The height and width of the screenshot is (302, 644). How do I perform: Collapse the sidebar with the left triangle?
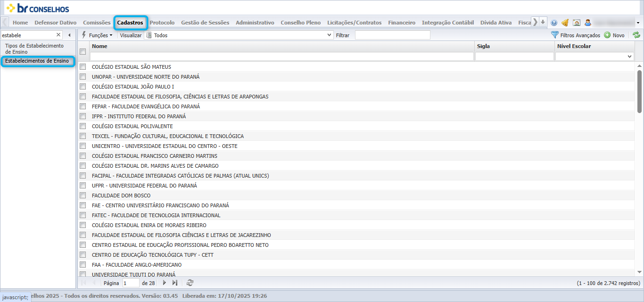coord(69,35)
